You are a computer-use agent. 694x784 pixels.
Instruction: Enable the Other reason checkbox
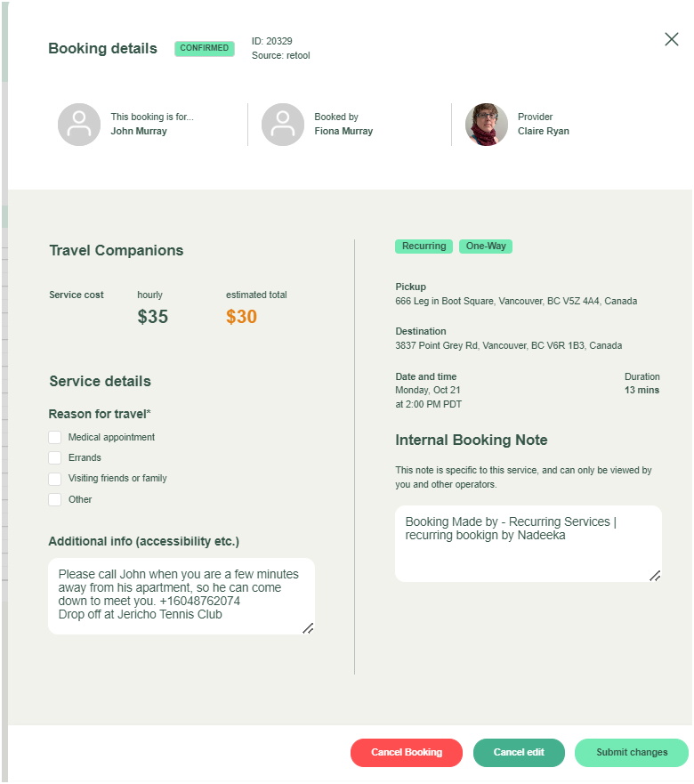[x=55, y=500]
